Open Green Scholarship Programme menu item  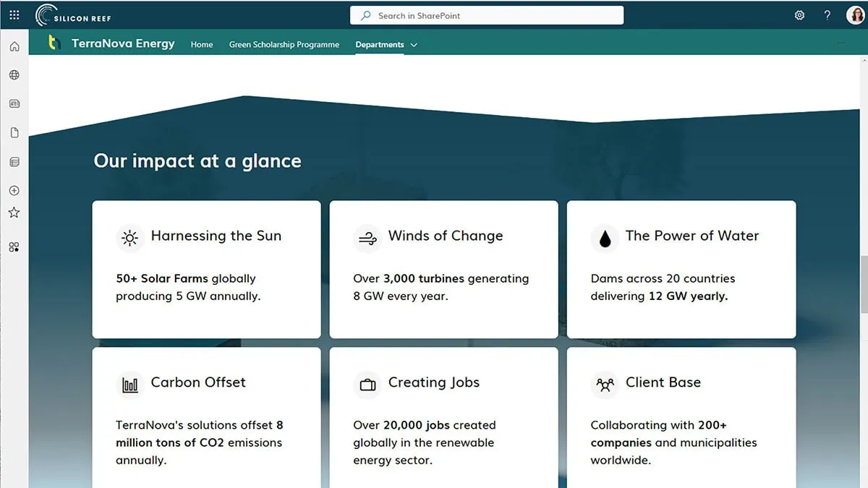click(x=284, y=45)
